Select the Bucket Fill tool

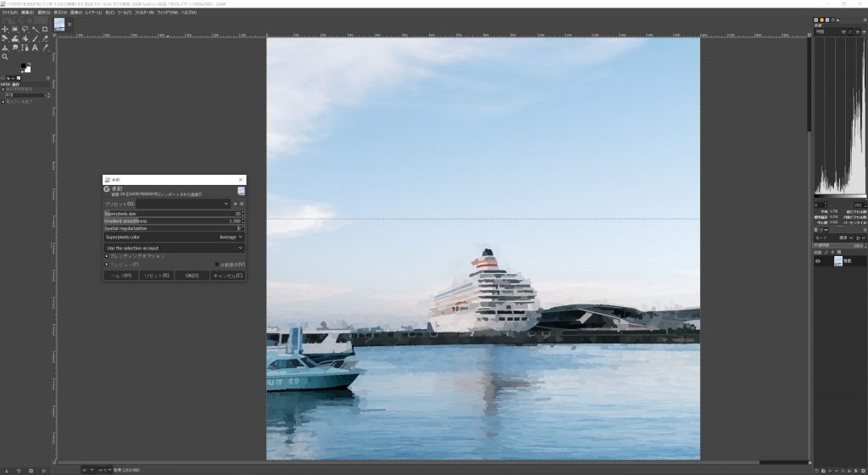(25, 39)
